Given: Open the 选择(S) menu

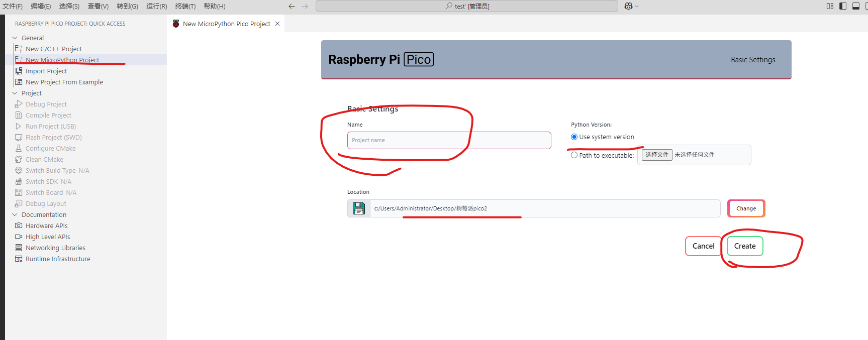Looking at the screenshot, I should click(x=69, y=6).
